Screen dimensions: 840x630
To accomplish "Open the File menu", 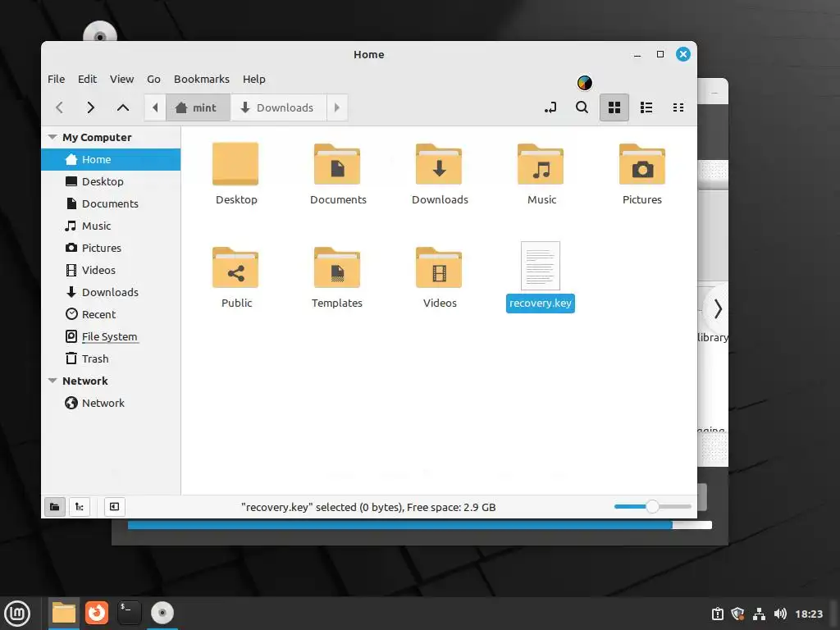I will [57, 80].
